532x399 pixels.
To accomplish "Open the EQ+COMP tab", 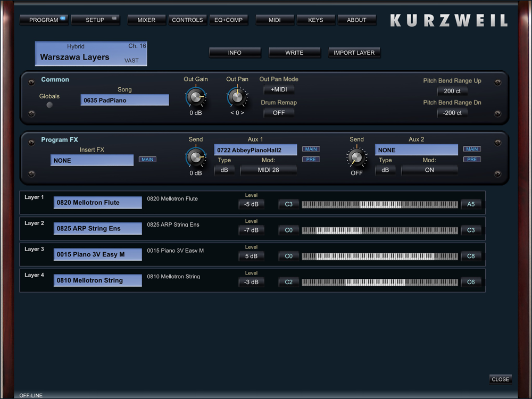I will click(x=228, y=20).
